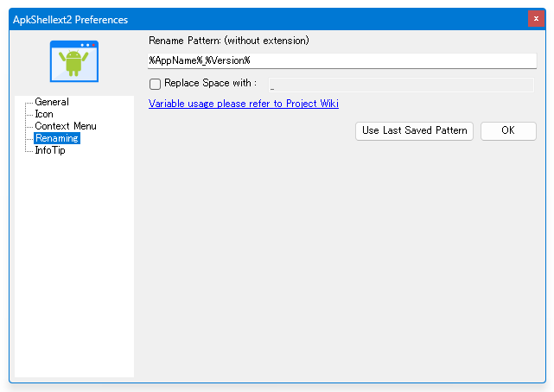Open the Variable usage Project Wiki link
Viewport: 554px width, 392px height.
click(244, 104)
